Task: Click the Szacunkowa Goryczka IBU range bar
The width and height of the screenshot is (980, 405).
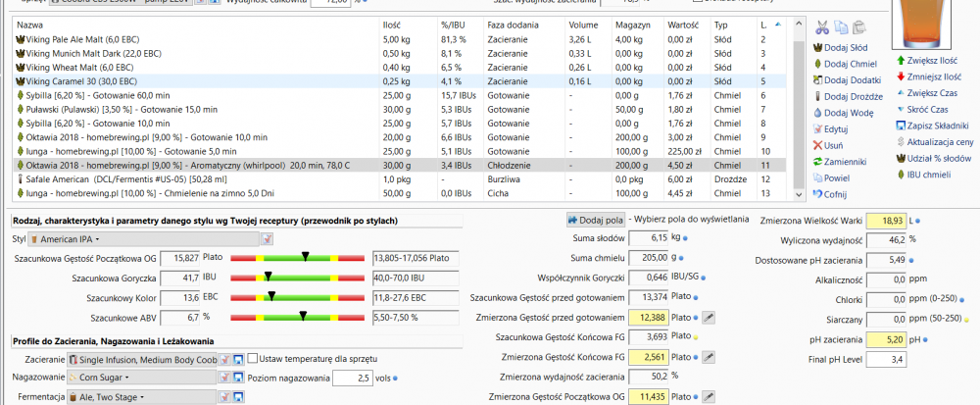Action: [299, 278]
